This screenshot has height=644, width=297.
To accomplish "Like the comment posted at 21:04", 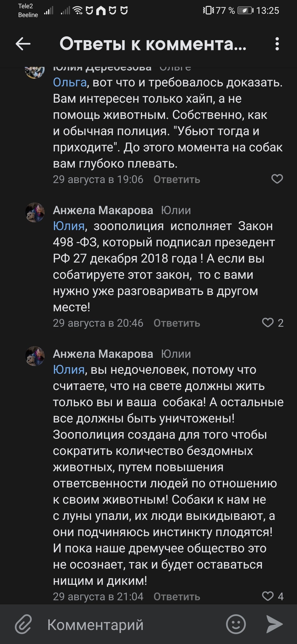I will 268,596.
